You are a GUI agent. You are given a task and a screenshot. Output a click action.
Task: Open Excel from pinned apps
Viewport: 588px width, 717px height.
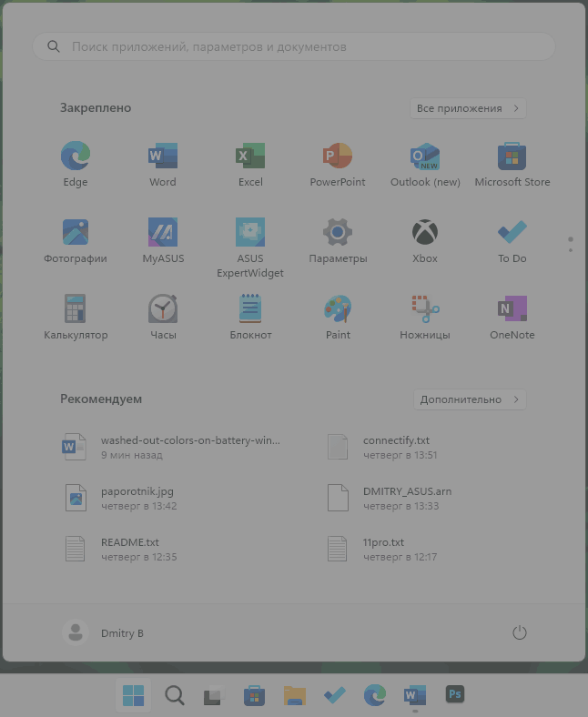250,164
